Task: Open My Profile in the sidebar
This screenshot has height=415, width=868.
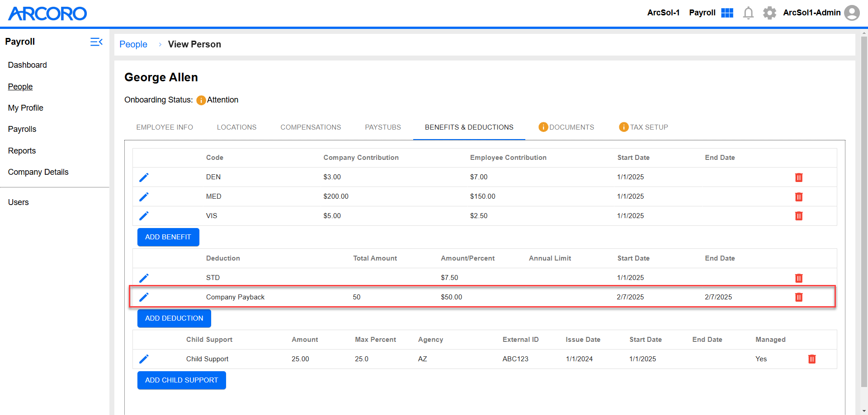Action: pyautogui.click(x=26, y=108)
